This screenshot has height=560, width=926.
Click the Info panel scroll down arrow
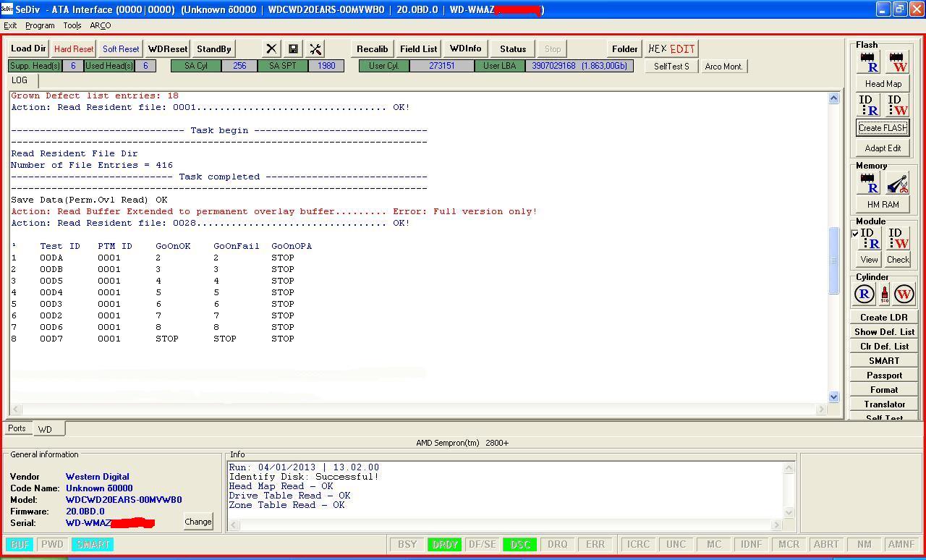[x=789, y=513]
